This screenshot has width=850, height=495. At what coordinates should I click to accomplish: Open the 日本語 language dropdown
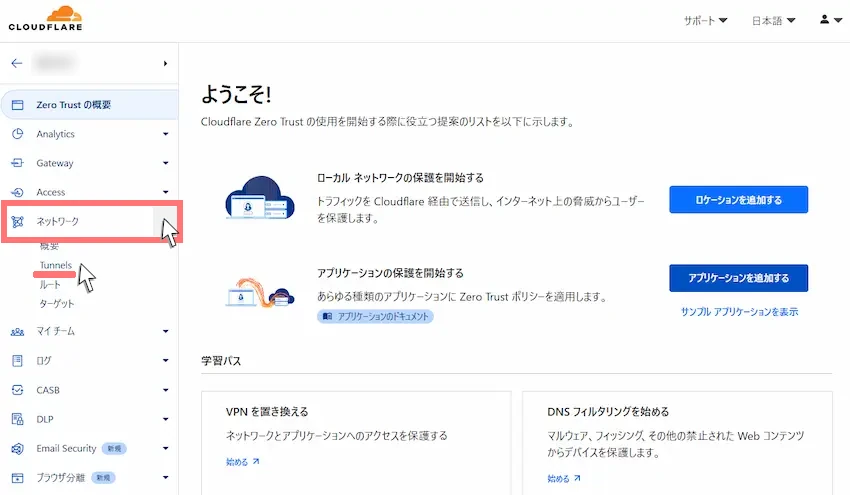click(774, 21)
